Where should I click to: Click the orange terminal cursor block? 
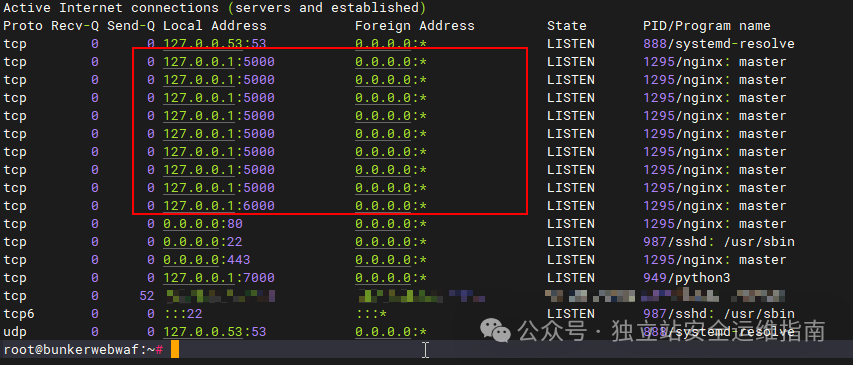(175, 349)
